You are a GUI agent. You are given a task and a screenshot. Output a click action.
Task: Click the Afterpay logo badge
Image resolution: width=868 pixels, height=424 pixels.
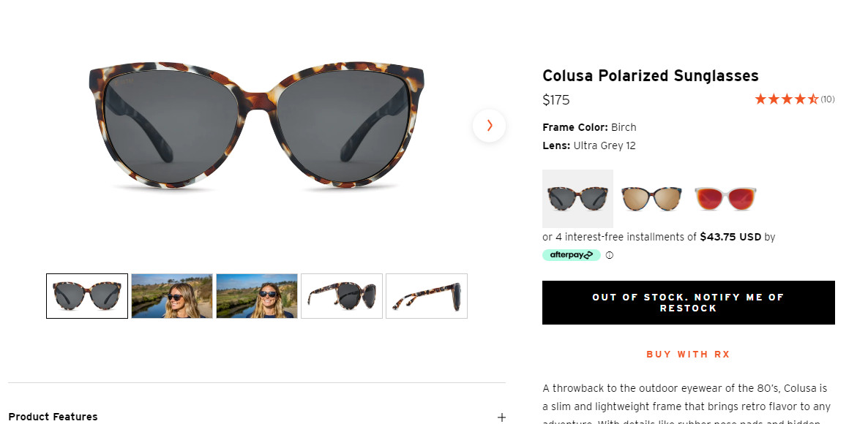(x=571, y=255)
